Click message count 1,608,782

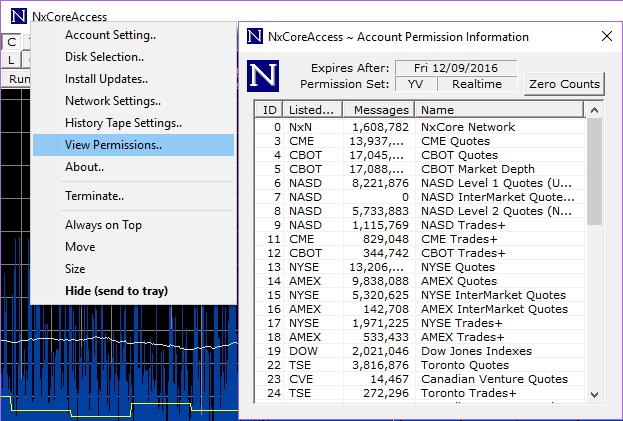coord(381,127)
